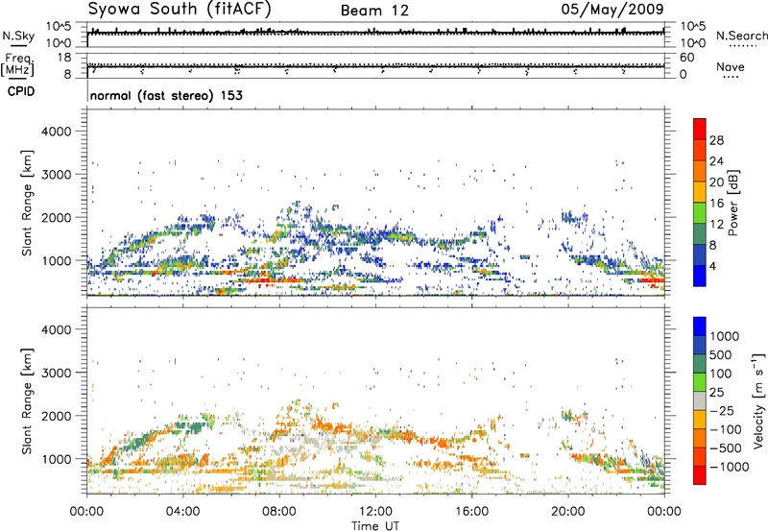
Task: Click the '16:00' time tick label
Action: pyautogui.click(x=471, y=512)
